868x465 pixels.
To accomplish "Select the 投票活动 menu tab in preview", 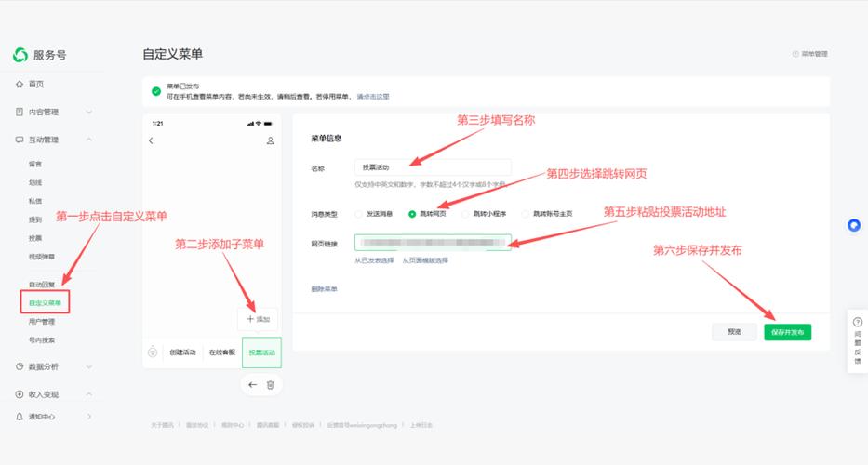I will click(261, 352).
